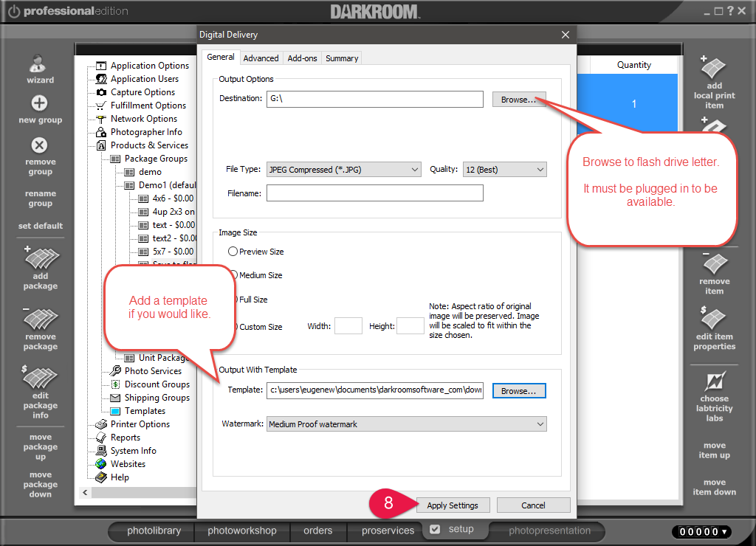This screenshot has width=756, height=546.
Task: Click Browse next to Template
Action: tap(519, 391)
